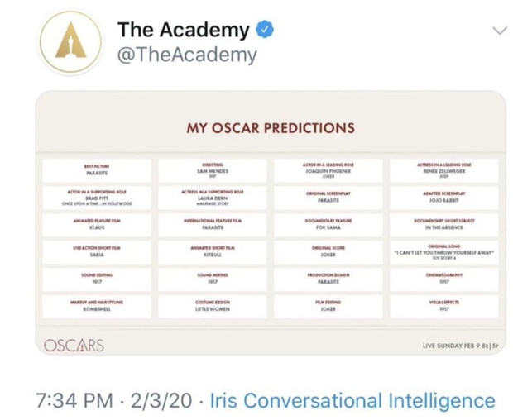Viewport: 513px width, 420px height.
Task: Click the tweet timestamp 7:34 PM
Action: click(x=74, y=401)
